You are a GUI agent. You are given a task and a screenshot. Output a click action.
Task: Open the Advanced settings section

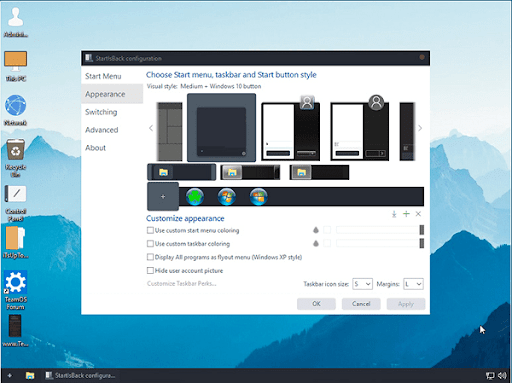[x=102, y=130]
